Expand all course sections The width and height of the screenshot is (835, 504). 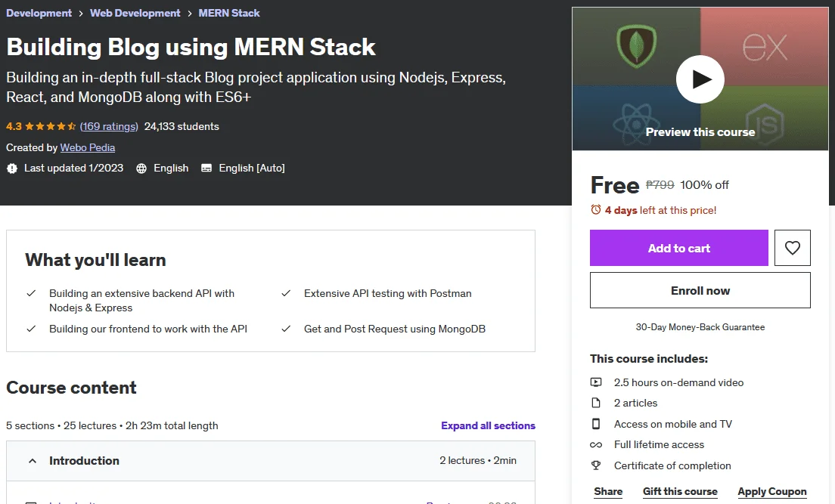coord(488,425)
